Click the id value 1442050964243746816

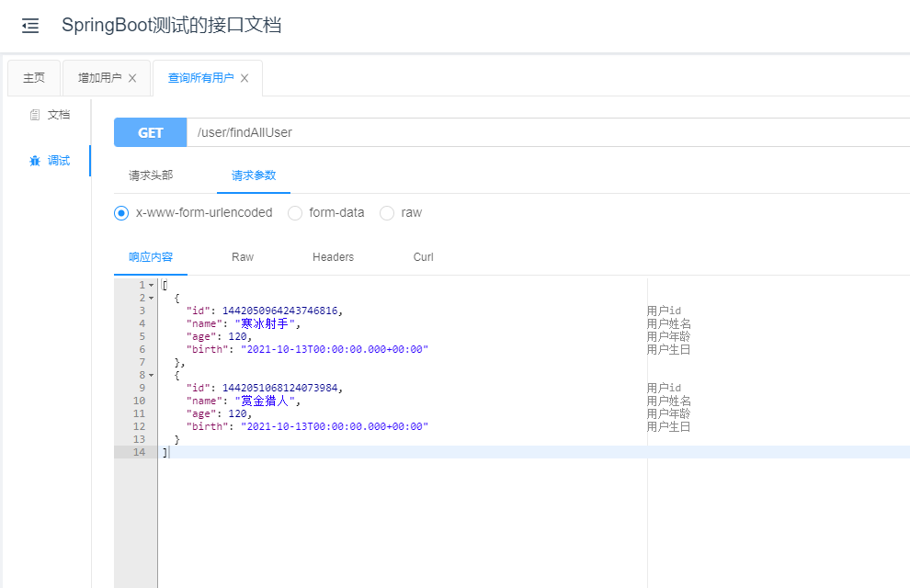point(279,311)
